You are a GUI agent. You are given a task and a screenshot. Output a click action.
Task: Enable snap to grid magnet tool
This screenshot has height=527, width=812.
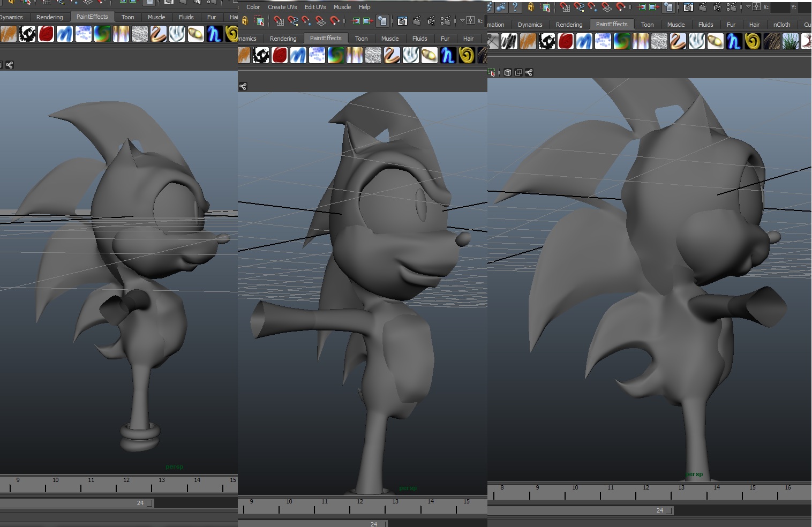(278, 21)
